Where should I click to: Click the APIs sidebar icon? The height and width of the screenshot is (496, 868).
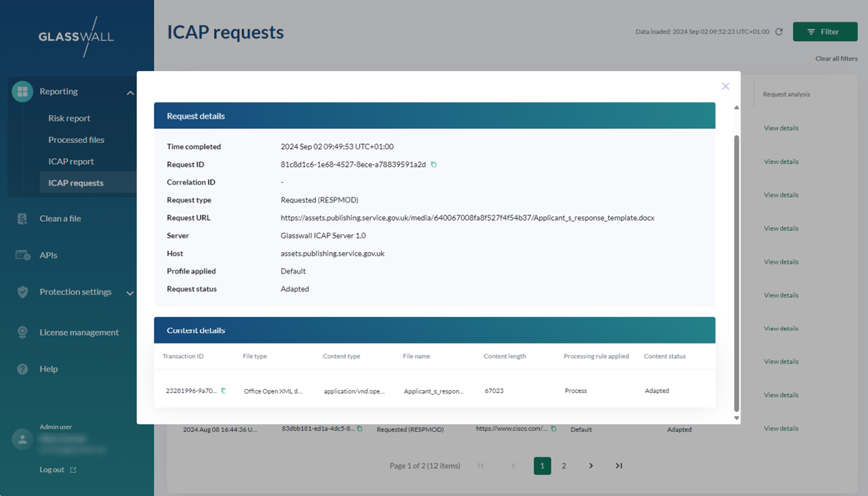click(22, 255)
